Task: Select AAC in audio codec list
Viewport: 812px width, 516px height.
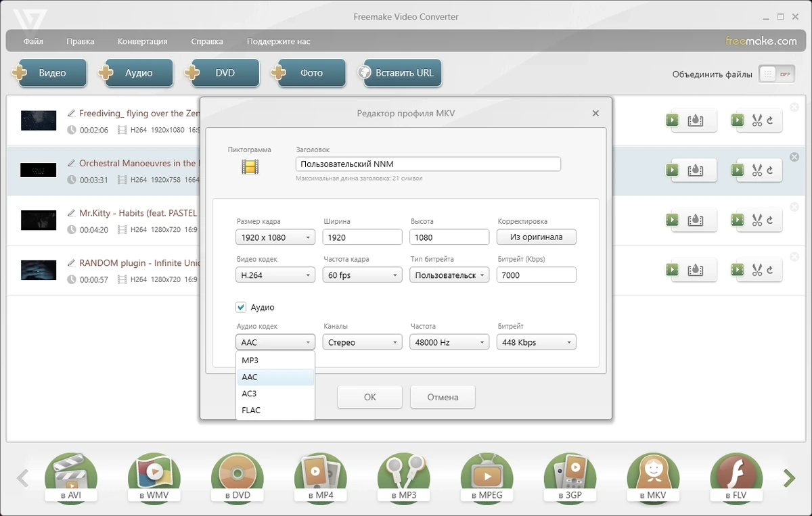Action: (x=275, y=377)
